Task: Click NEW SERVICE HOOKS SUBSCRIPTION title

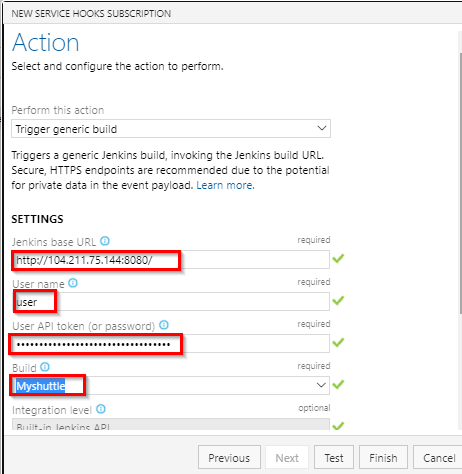Action: coord(91,14)
